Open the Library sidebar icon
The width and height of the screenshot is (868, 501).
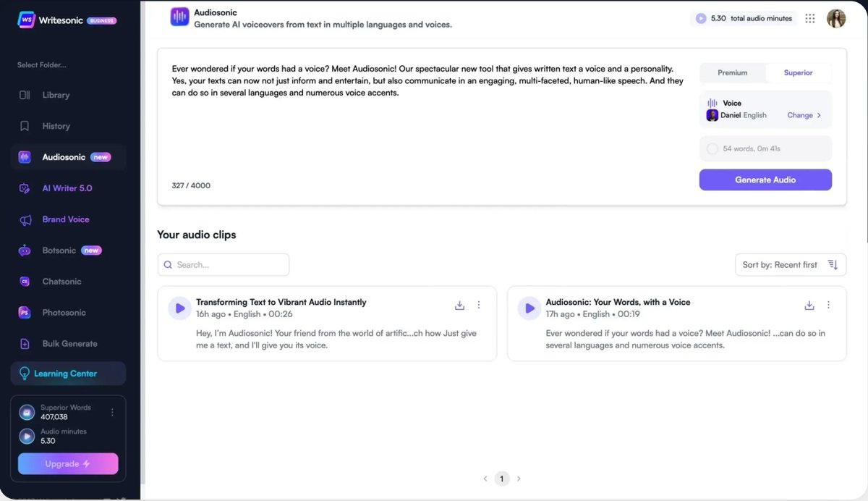coord(25,95)
